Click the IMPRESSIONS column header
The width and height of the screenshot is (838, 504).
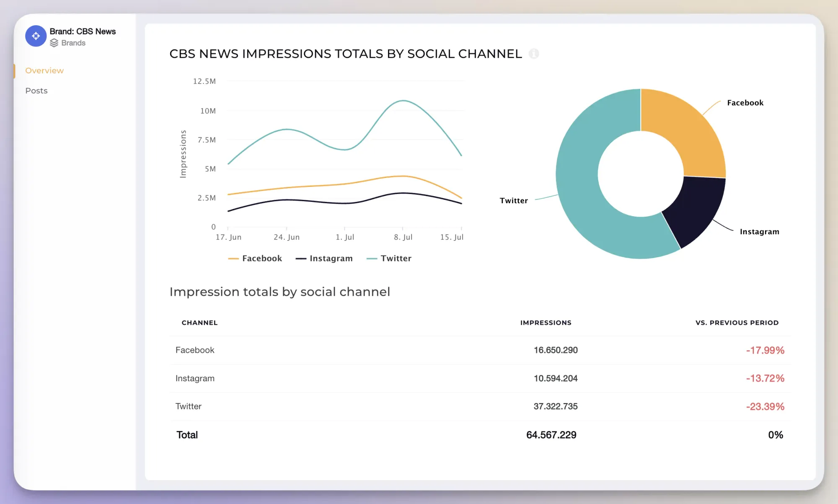546,323
